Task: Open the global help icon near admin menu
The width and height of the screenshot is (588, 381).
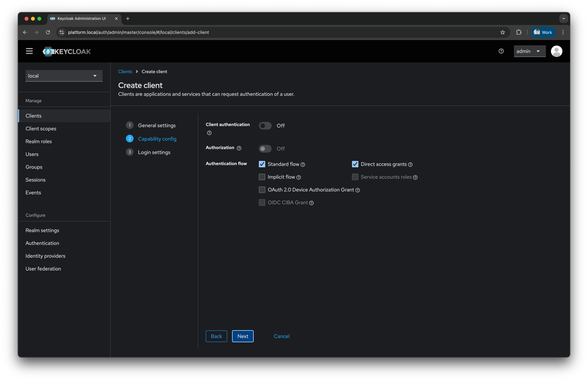Action: point(501,51)
